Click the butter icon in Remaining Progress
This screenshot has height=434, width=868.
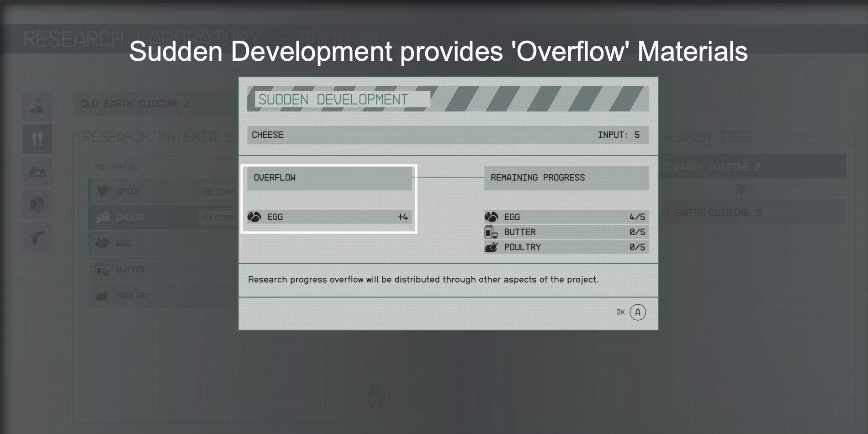coord(491,232)
